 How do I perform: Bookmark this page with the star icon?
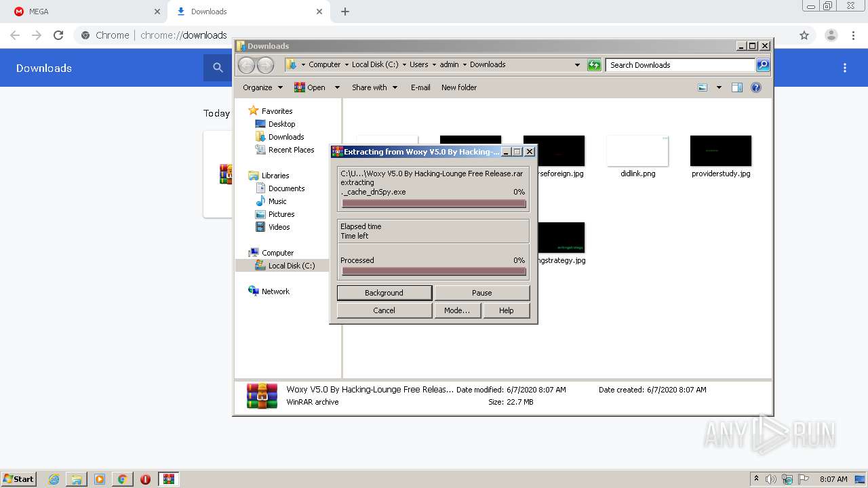point(804,35)
